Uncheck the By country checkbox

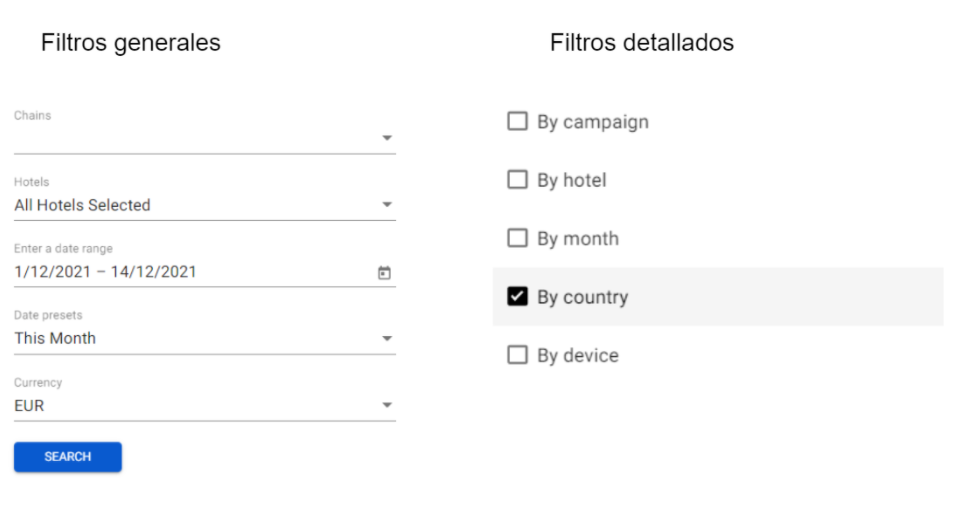pyautogui.click(x=517, y=297)
